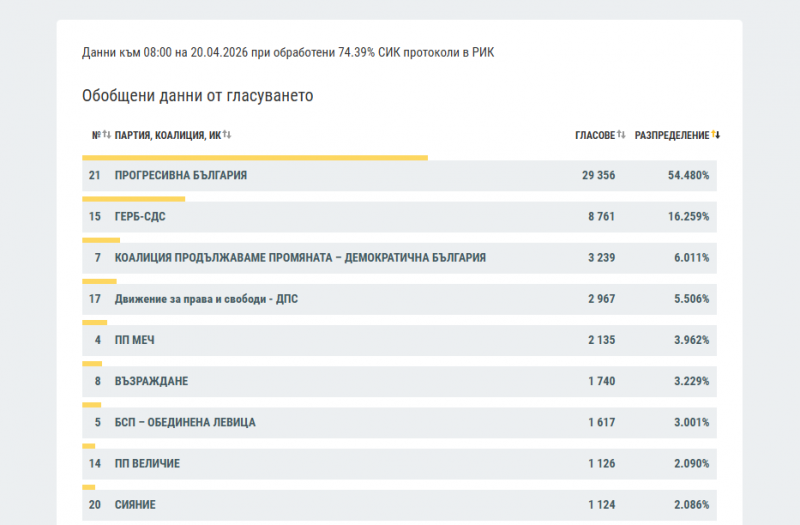The width and height of the screenshot is (800, 525).
Task: Click the ВЪЗРАЖДАНЕ party name
Action: point(152,381)
